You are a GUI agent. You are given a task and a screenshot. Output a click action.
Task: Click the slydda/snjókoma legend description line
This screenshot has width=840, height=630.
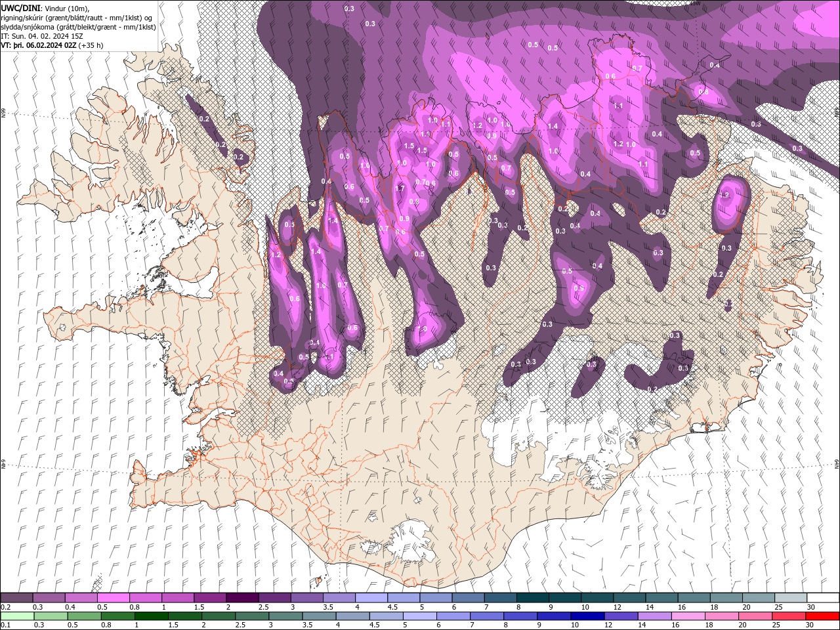pos(78,27)
